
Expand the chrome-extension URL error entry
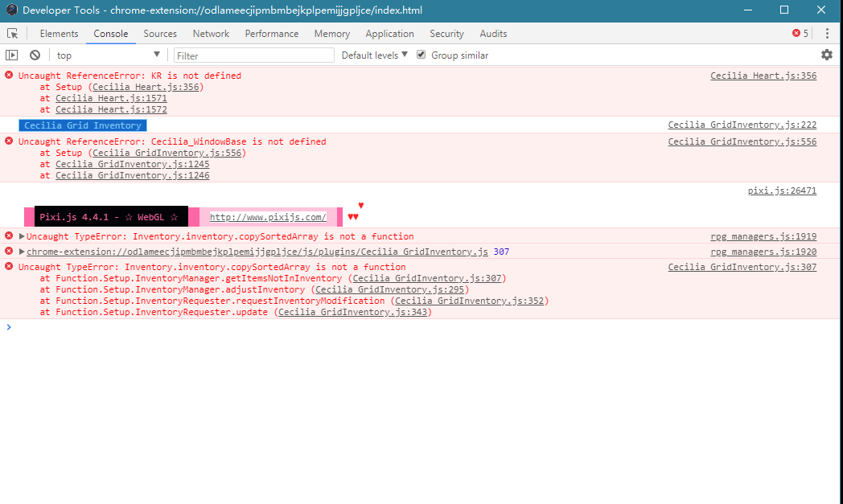tap(22, 252)
